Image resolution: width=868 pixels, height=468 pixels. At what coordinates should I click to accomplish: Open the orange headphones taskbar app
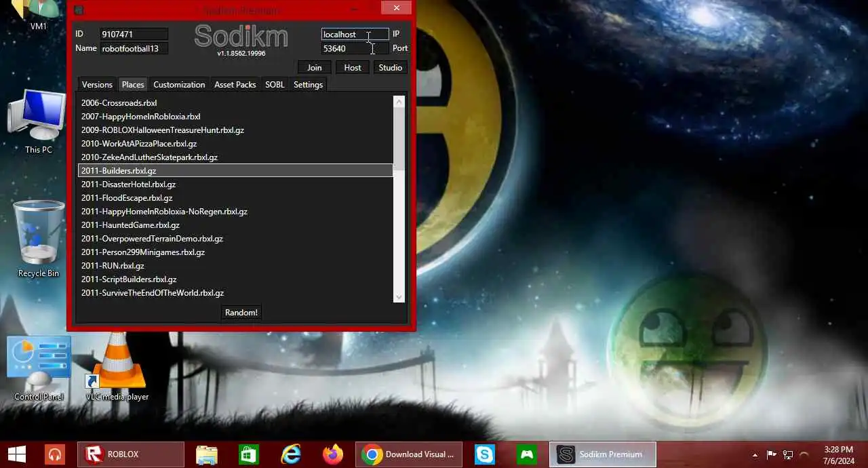tap(55, 454)
